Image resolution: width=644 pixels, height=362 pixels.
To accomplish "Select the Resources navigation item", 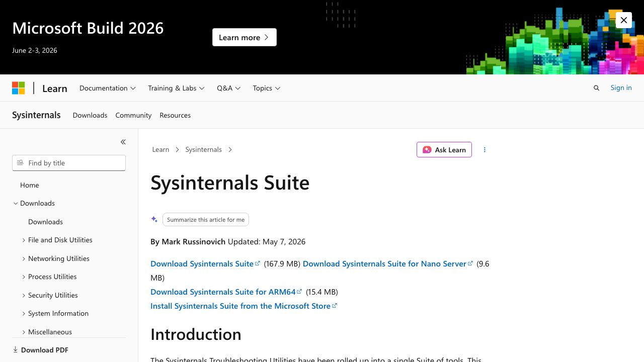I will pos(175,115).
